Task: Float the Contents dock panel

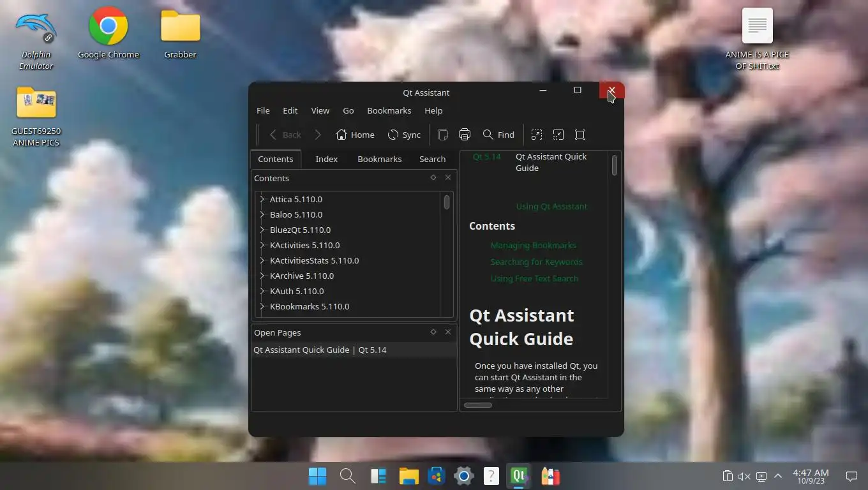Action: (433, 177)
